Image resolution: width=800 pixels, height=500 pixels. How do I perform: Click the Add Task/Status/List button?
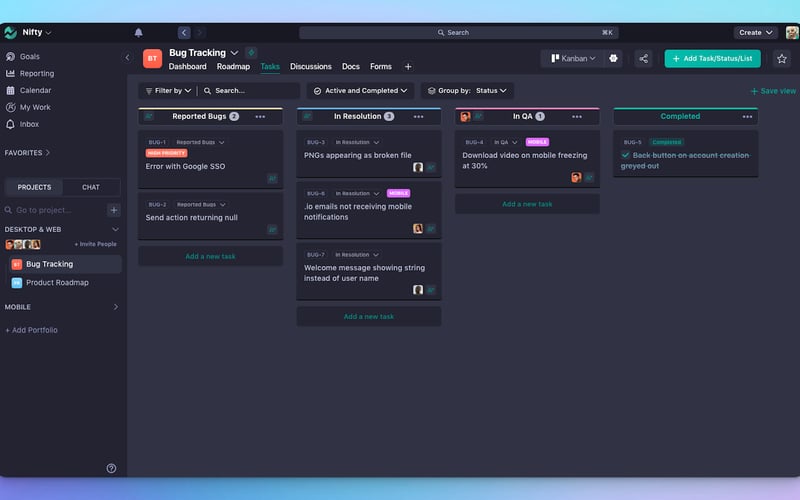coord(712,59)
